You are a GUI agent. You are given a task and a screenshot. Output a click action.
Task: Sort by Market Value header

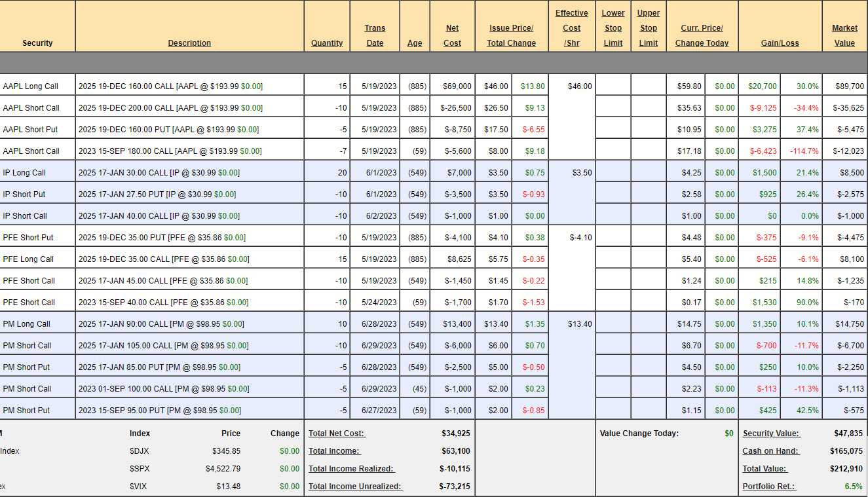point(844,35)
